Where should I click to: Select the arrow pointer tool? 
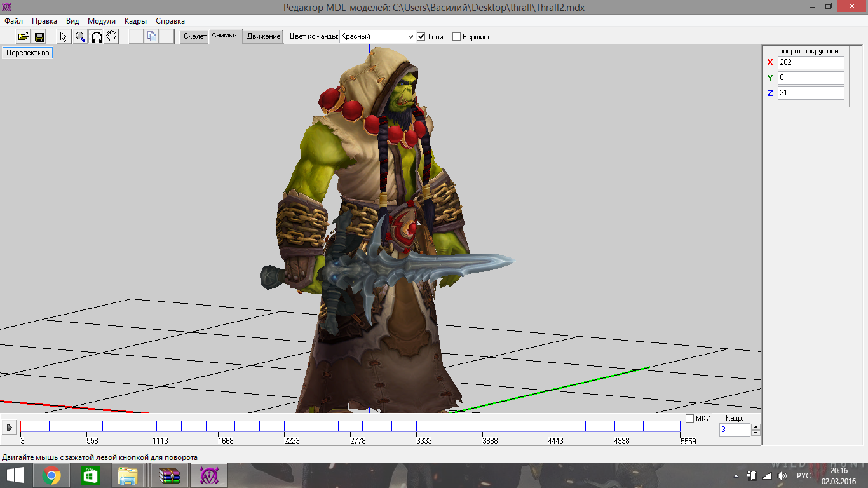click(x=64, y=37)
